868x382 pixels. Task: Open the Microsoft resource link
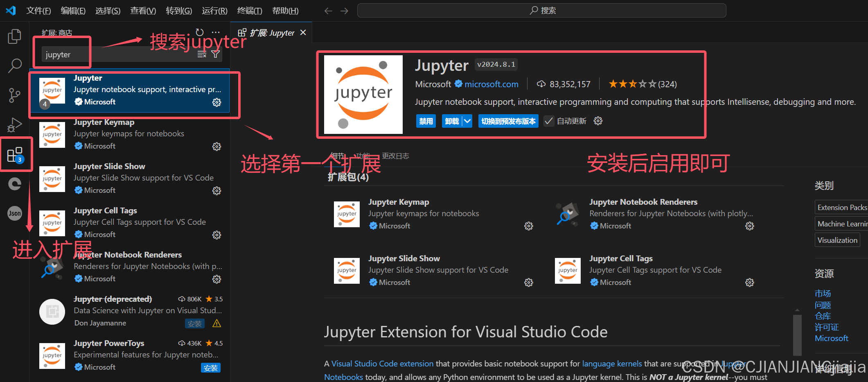point(831,338)
